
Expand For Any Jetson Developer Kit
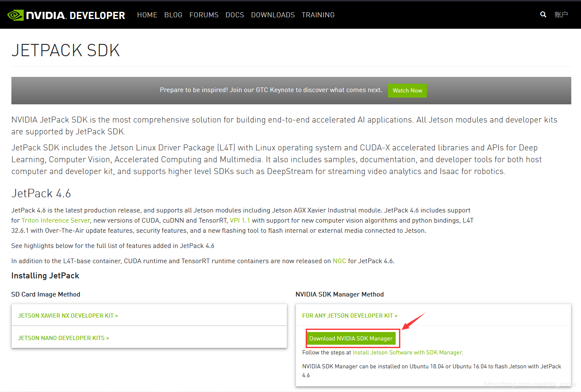[350, 316]
